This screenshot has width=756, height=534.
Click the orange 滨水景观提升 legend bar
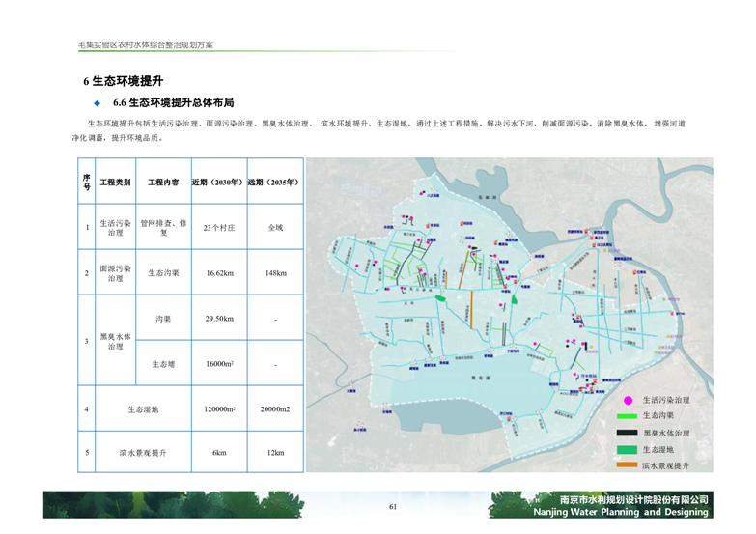628,465
